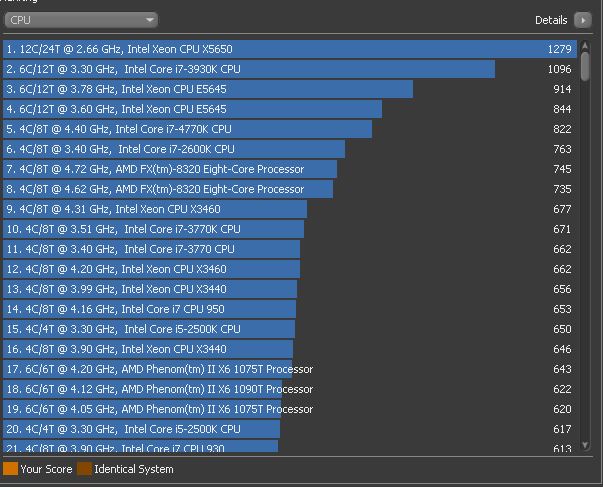
Task: Click the scrollbar down arrow
Action: tap(585, 445)
